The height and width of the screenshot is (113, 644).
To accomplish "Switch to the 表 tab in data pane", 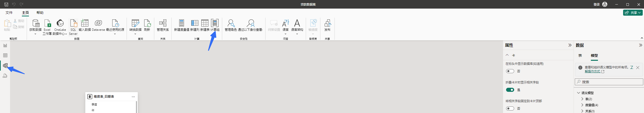I will [580, 55].
